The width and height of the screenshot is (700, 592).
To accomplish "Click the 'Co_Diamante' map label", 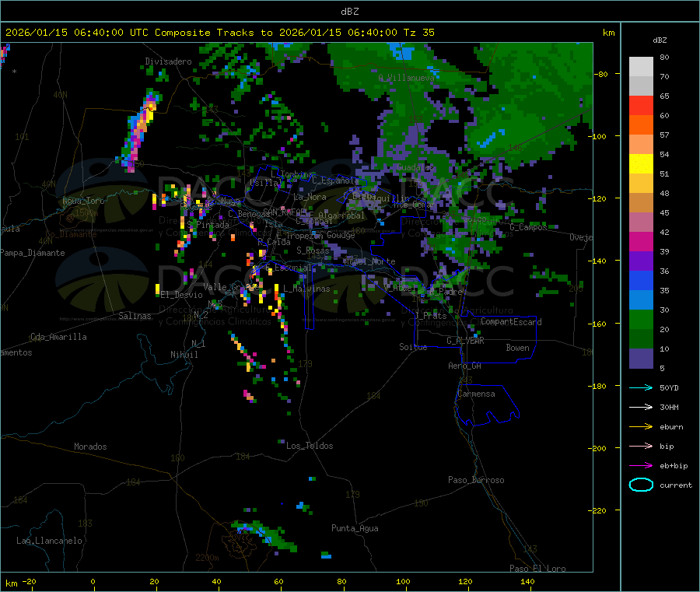I will 71,234.
